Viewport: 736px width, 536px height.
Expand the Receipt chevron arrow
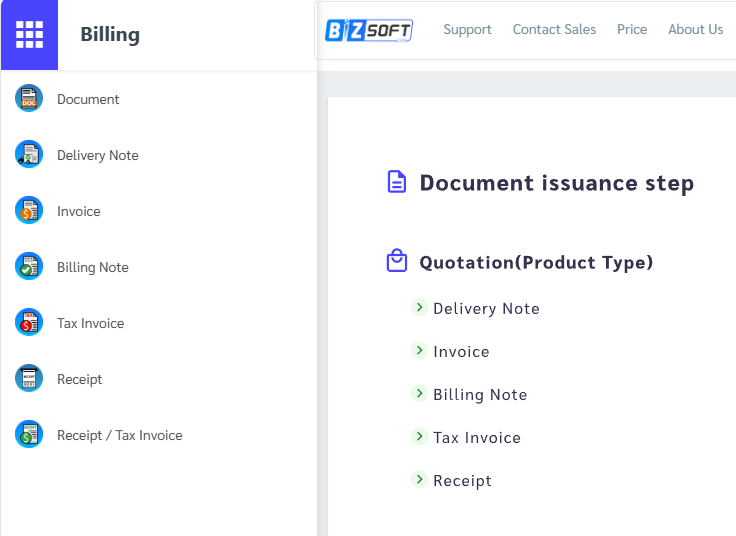click(x=420, y=479)
